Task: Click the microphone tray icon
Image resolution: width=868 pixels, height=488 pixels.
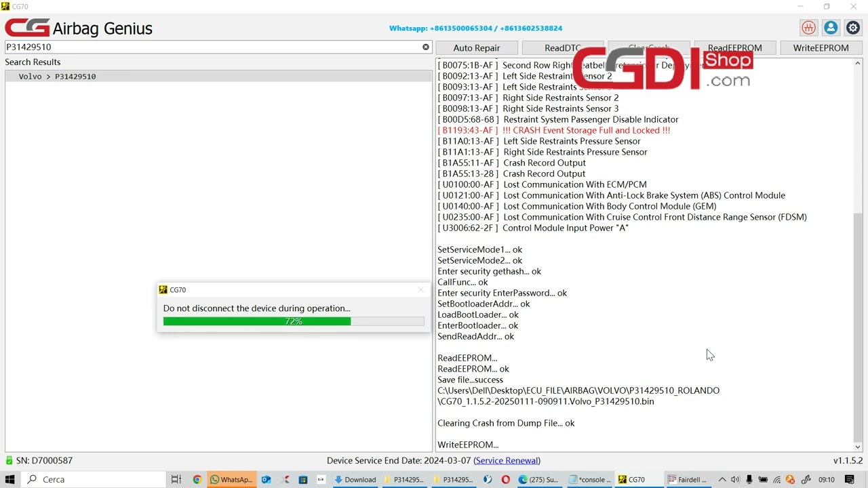Action: click(x=749, y=480)
